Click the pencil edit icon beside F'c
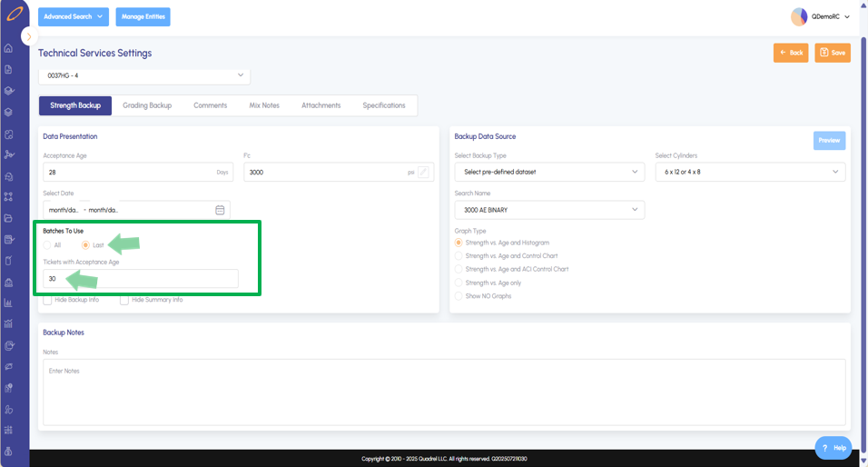The width and height of the screenshot is (868, 467). [423, 173]
